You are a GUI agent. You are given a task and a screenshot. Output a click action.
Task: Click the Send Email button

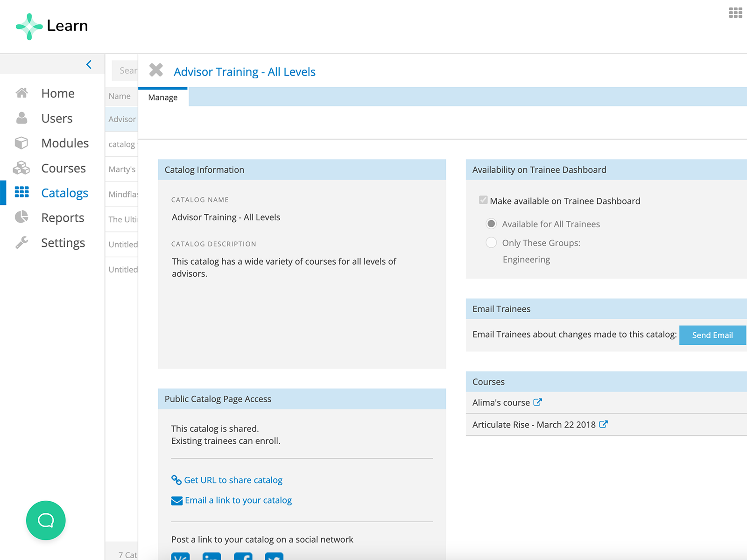pos(712,335)
